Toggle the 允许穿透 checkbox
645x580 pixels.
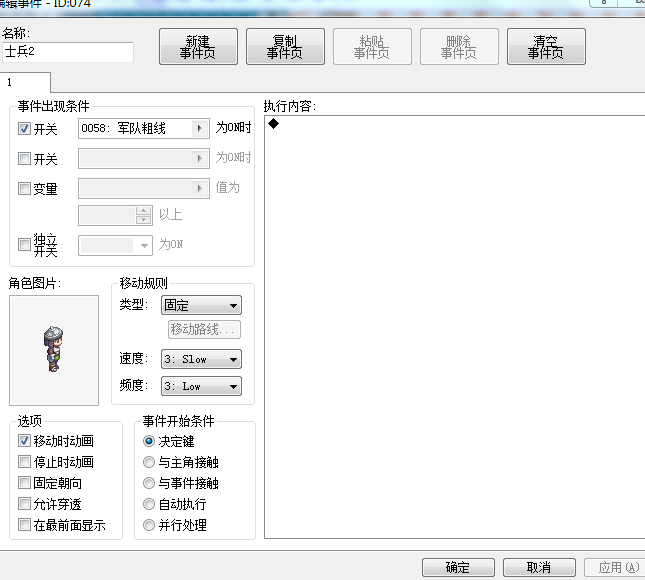24,503
